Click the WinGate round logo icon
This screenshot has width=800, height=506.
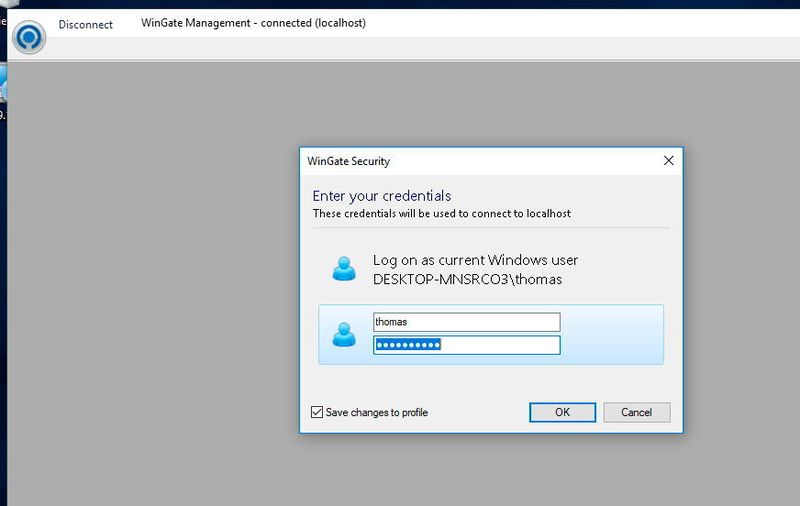pyautogui.click(x=29, y=37)
